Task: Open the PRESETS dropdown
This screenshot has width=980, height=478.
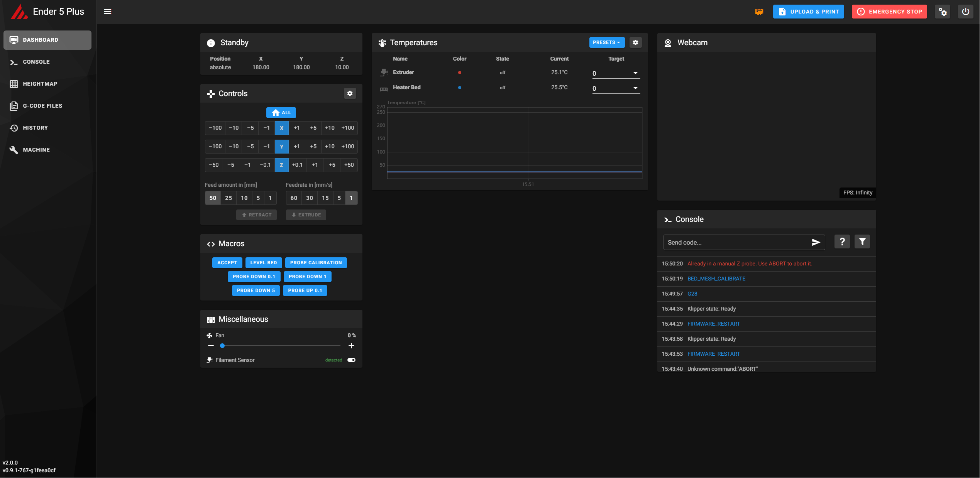Action: [x=606, y=42]
